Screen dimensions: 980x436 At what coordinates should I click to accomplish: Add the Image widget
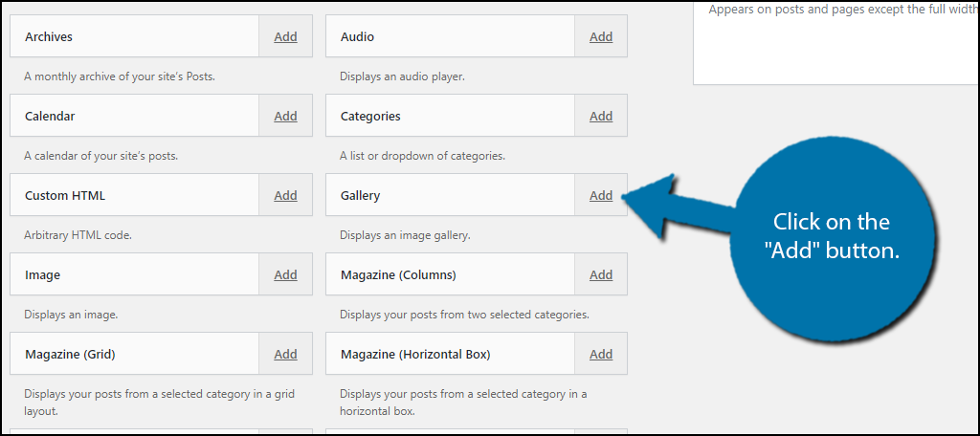pos(285,274)
